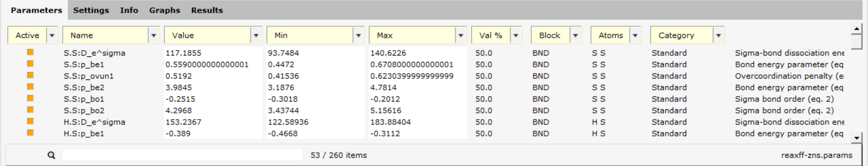Select the H.S:D_e^sigma parameter name
The image size is (868, 166).
(94, 122)
